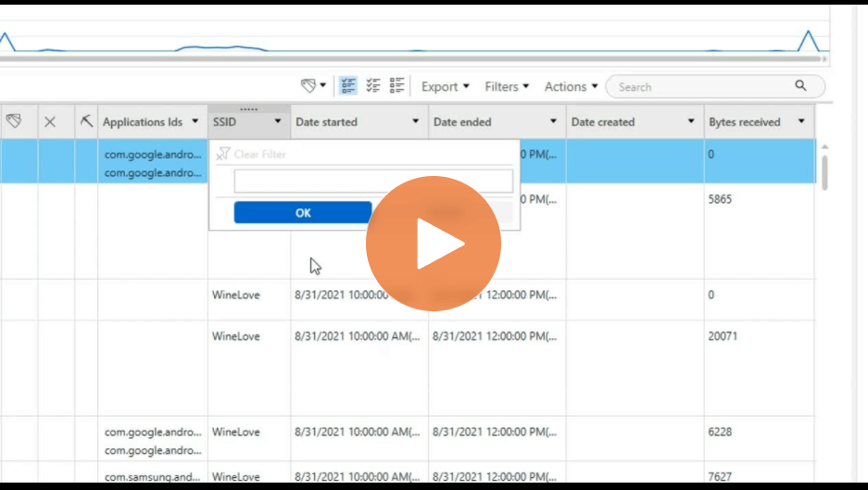Click the vertical scrollbar thumb of table

tap(824, 172)
